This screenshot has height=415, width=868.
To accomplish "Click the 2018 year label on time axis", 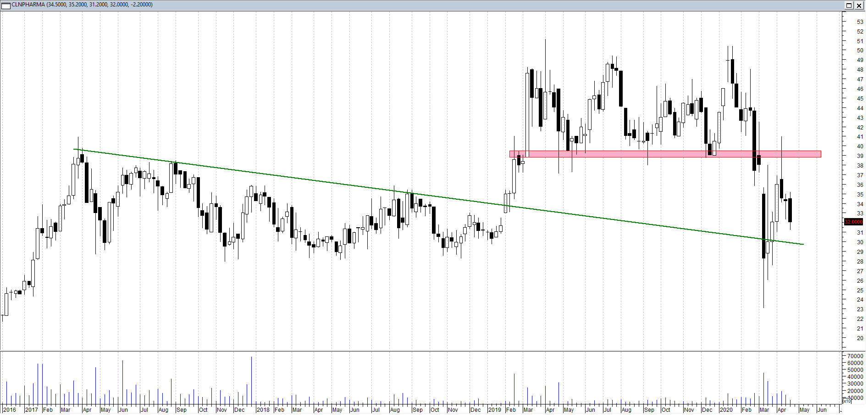I will (263, 410).
